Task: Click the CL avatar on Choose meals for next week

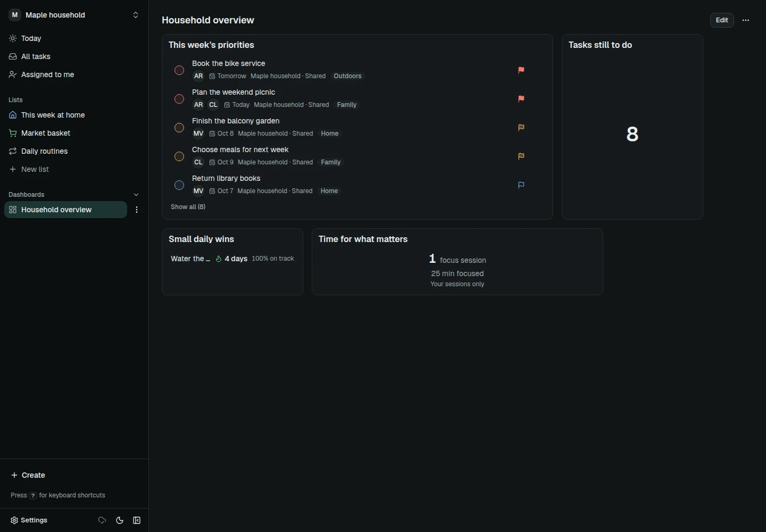Action: pyautogui.click(x=198, y=162)
